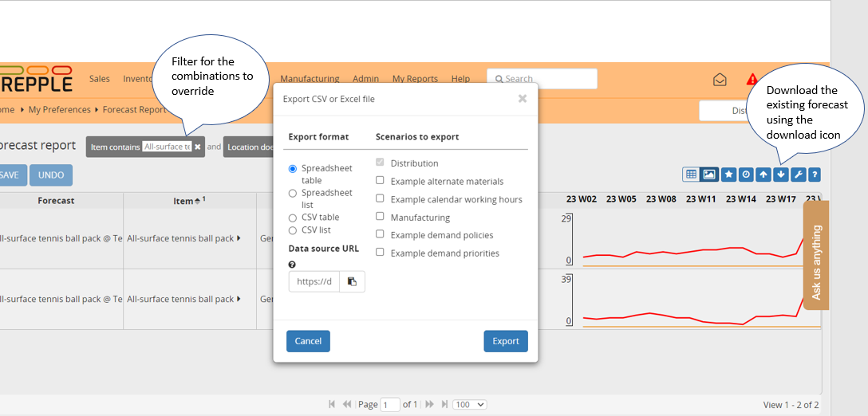Screen dimensions: 868x416
Task: Check Example demand policies scenario
Action: coord(380,234)
